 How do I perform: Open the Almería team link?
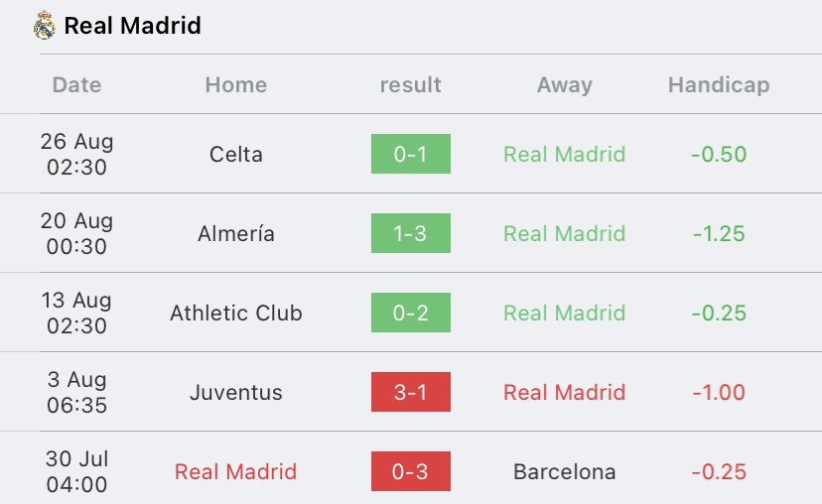click(236, 234)
